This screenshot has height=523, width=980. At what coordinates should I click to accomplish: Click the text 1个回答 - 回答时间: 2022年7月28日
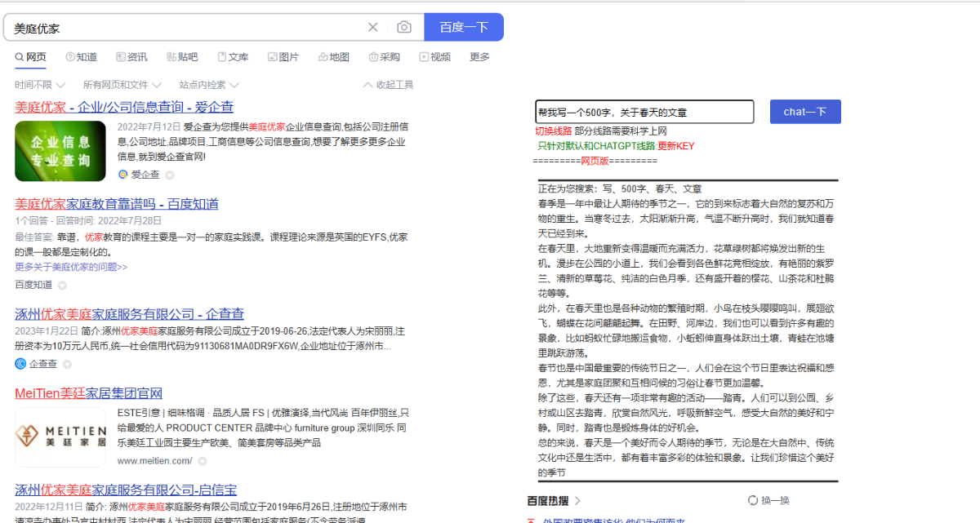click(90, 221)
